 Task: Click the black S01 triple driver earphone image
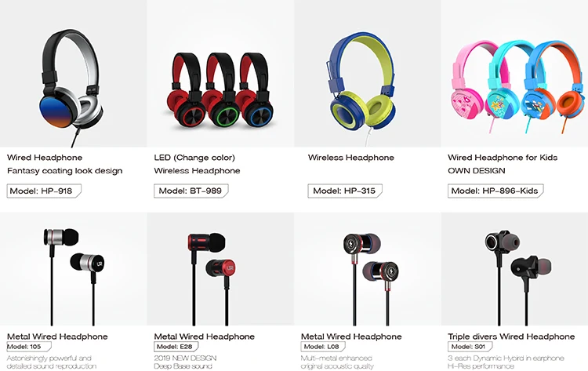tap(514, 269)
